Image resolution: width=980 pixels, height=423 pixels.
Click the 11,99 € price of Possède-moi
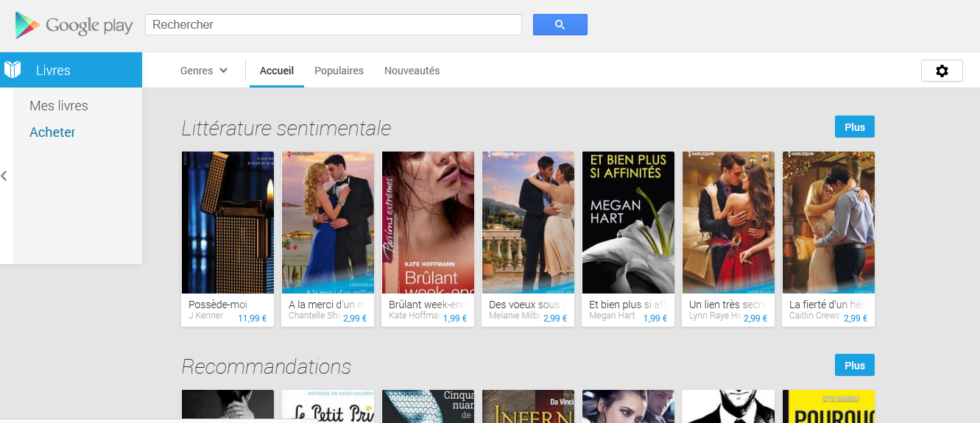point(252,319)
